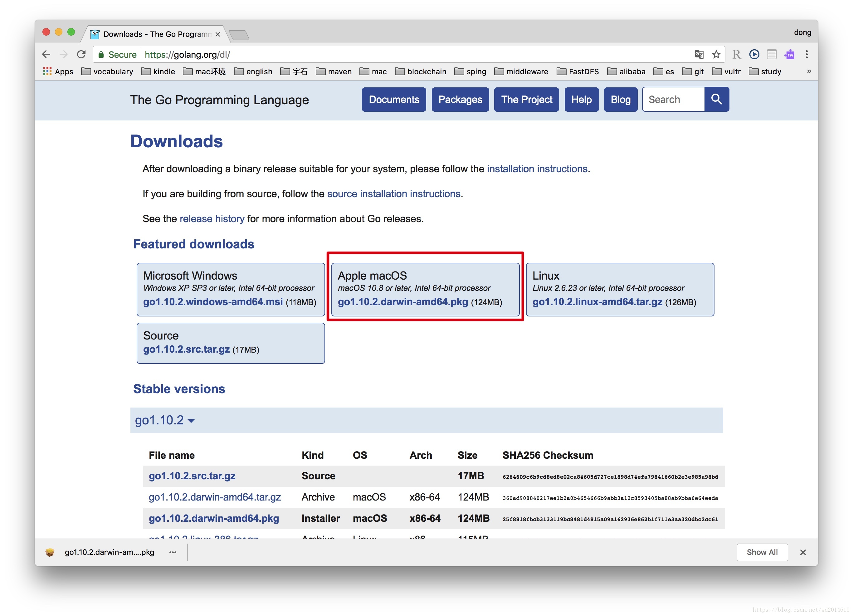Screen dimensions: 853x616
Task: Close the download bar with the X
Action: (x=803, y=552)
